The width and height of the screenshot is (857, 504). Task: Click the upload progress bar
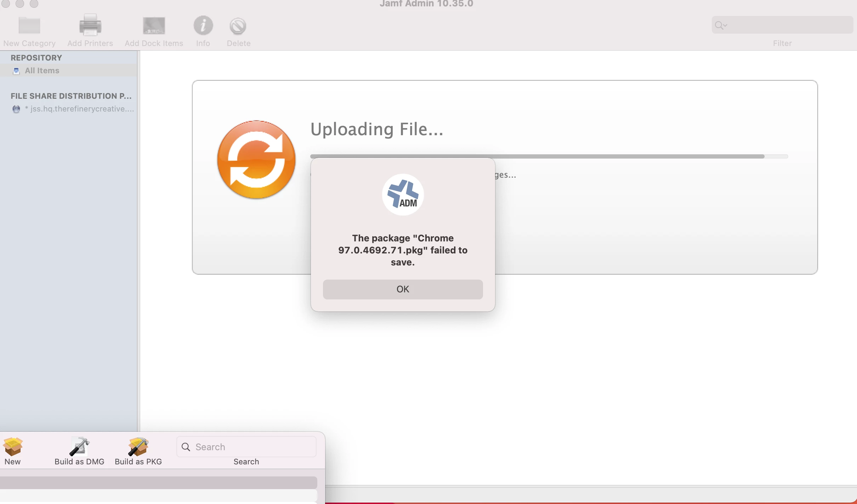tap(549, 156)
